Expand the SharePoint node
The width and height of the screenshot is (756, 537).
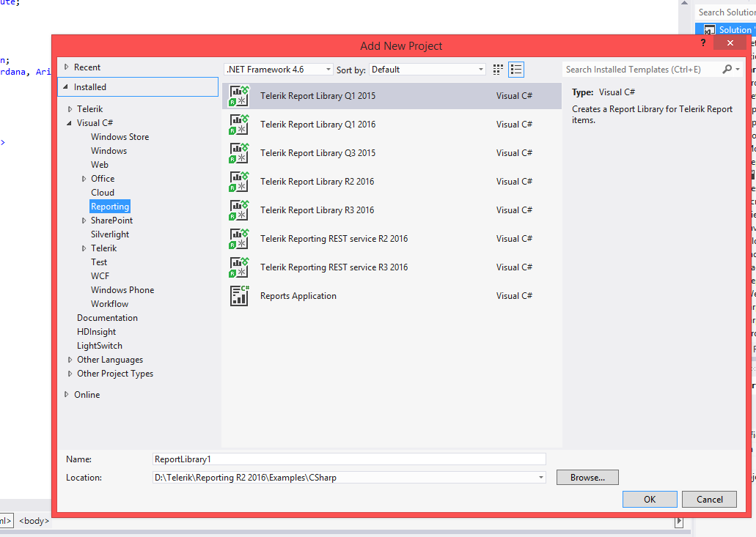tap(84, 221)
